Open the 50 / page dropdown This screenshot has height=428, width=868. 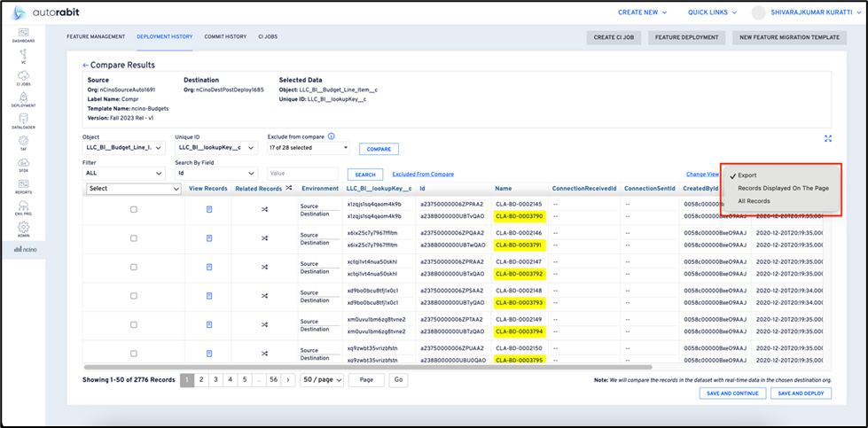tap(322, 380)
